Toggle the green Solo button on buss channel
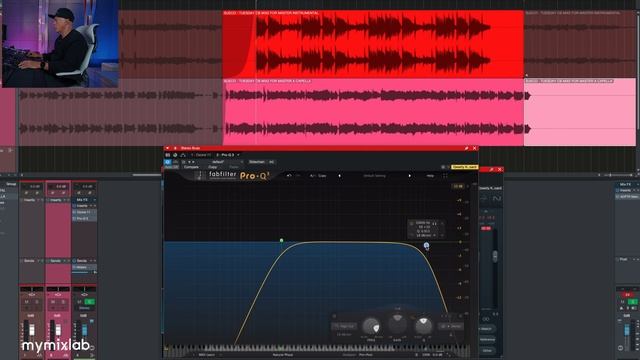This screenshot has width=640, height=360. [89, 302]
